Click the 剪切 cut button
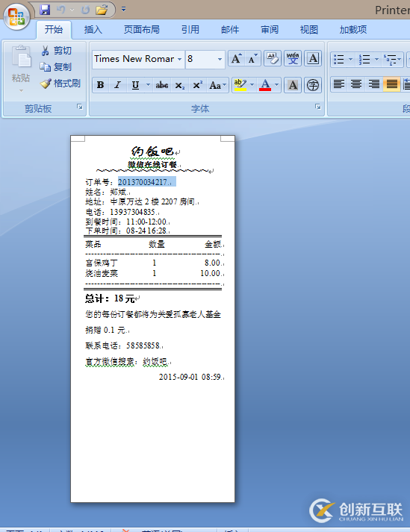 click(x=57, y=51)
